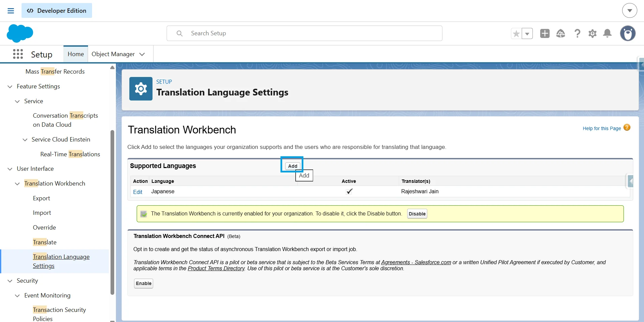
Task: Click the Salesforce cloud logo
Action: click(20, 33)
